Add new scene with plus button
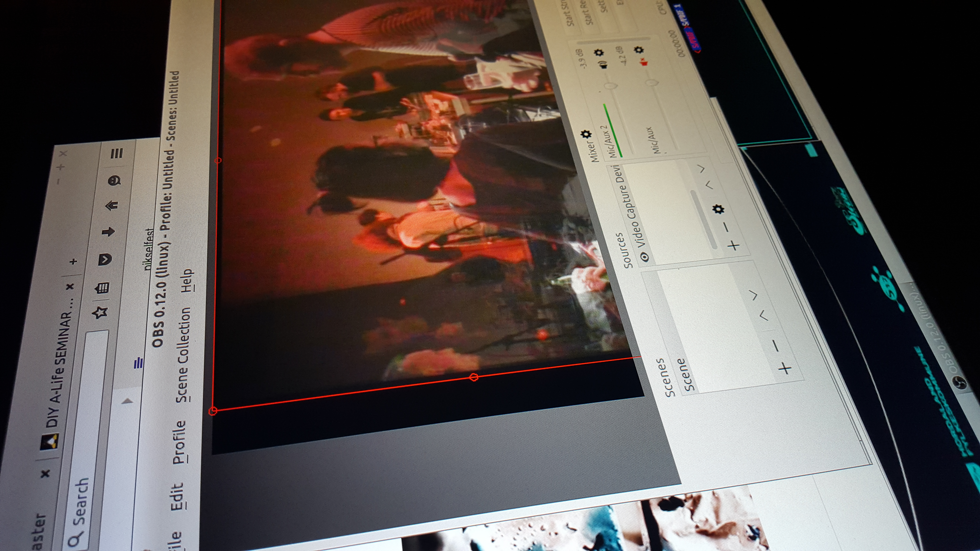Image resolution: width=980 pixels, height=551 pixels. coord(784,368)
